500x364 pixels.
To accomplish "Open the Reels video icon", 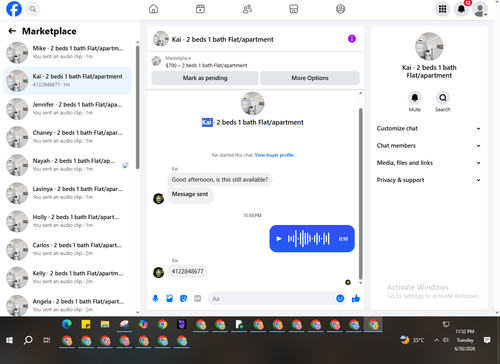I will 200,9.
